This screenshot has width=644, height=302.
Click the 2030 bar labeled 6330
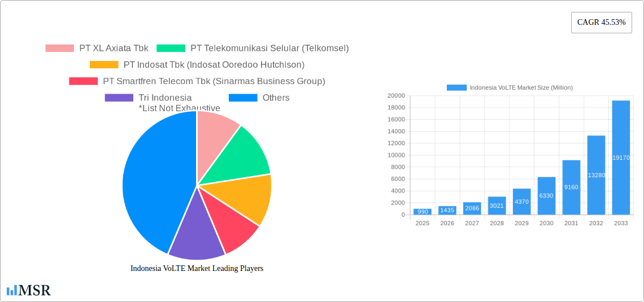[546, 196]
